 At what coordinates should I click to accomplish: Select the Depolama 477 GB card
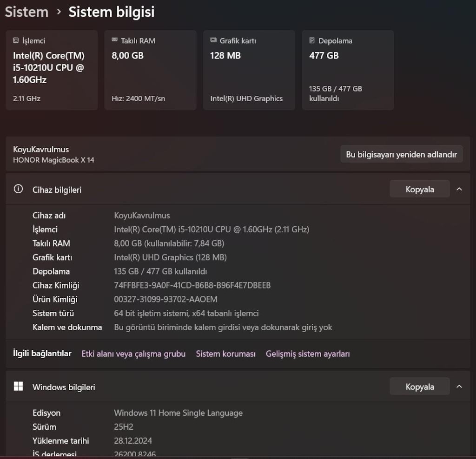tap(348, 70)
